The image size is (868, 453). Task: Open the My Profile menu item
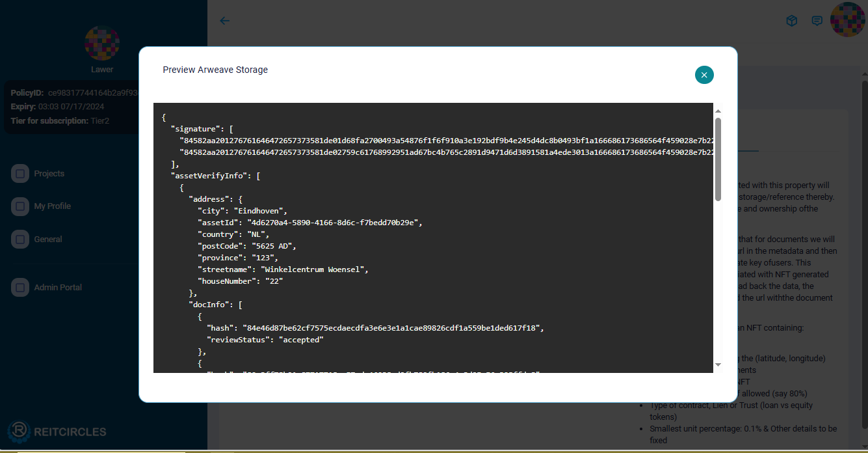tap(52, 206)
